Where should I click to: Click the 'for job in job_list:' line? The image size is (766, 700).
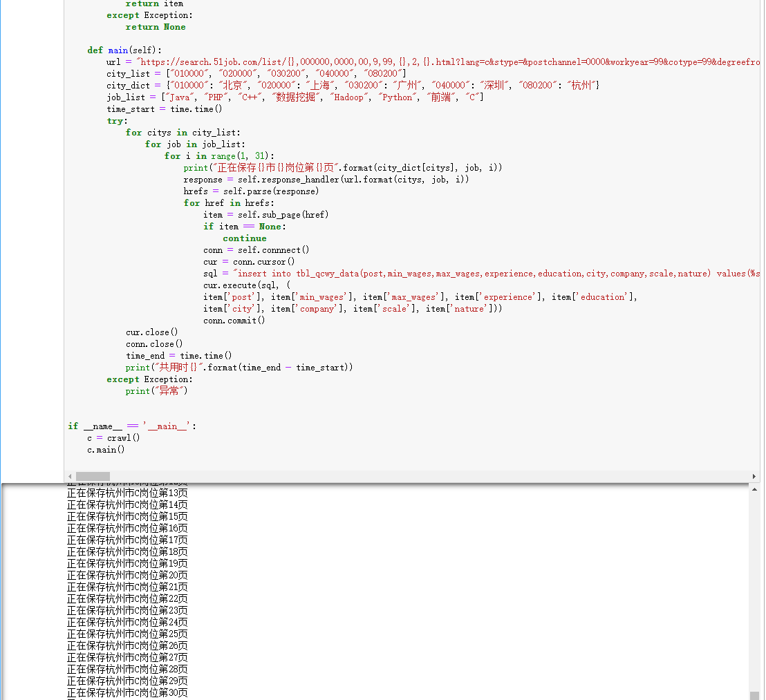[195, 144]
